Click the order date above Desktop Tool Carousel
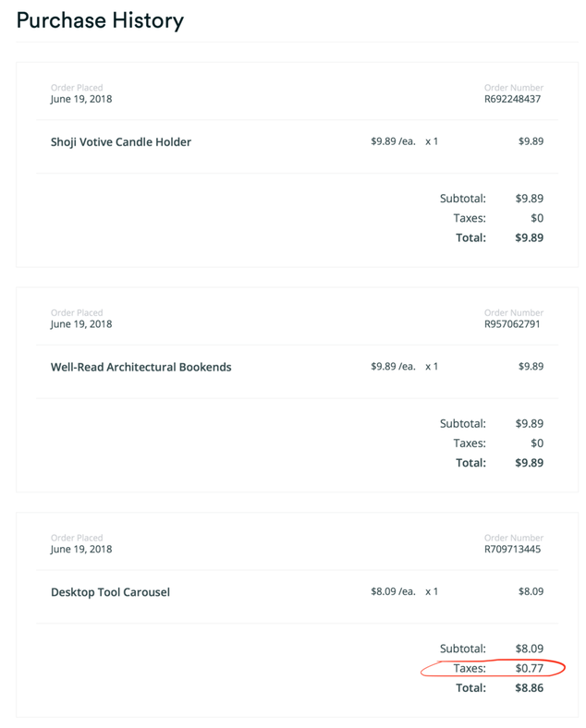The height and width of the screenshot is (728, 586). point(81,549)
